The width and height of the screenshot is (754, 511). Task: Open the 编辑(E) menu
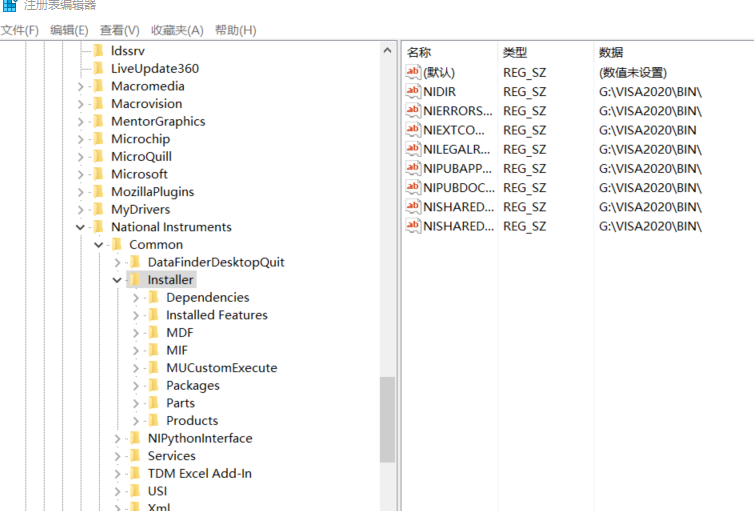tap(69, 30)
